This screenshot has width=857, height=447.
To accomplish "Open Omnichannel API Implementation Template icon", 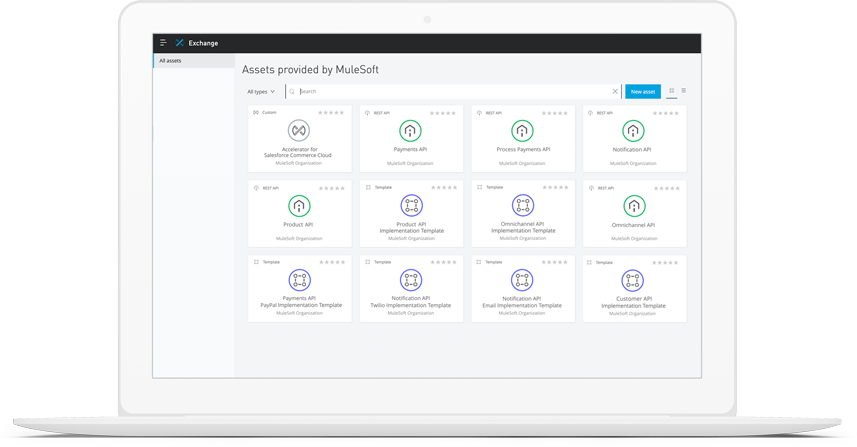I will [x=523, y=205].
